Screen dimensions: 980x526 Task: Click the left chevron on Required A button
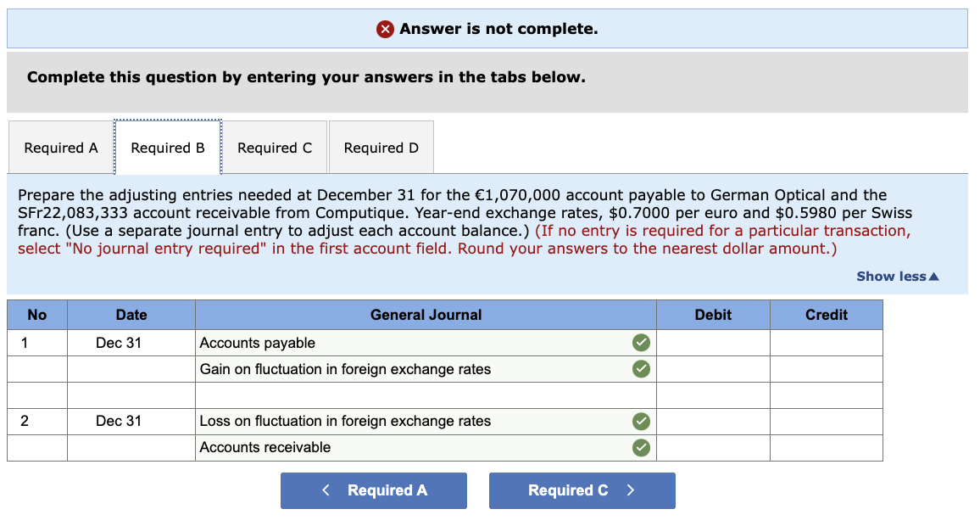326,490
